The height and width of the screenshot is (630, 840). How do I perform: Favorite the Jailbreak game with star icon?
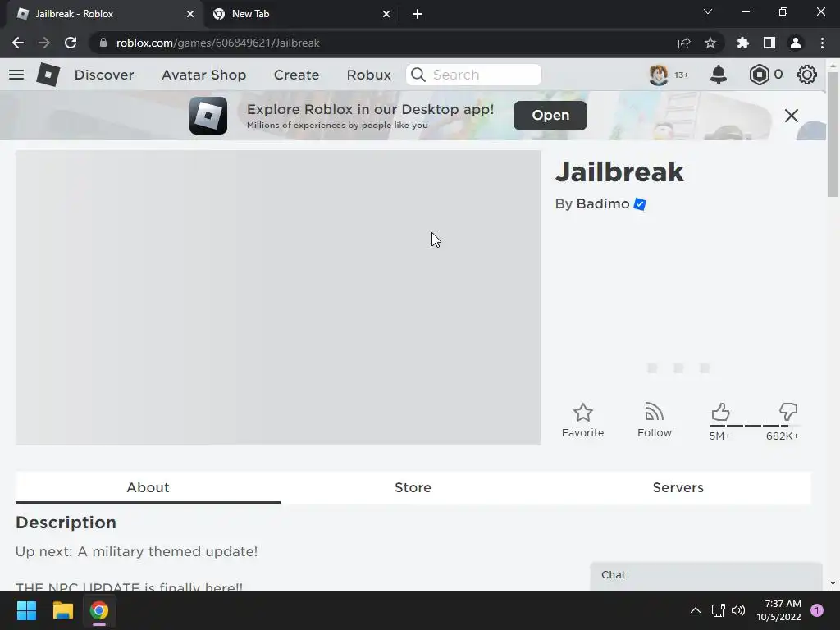(583, 413)
